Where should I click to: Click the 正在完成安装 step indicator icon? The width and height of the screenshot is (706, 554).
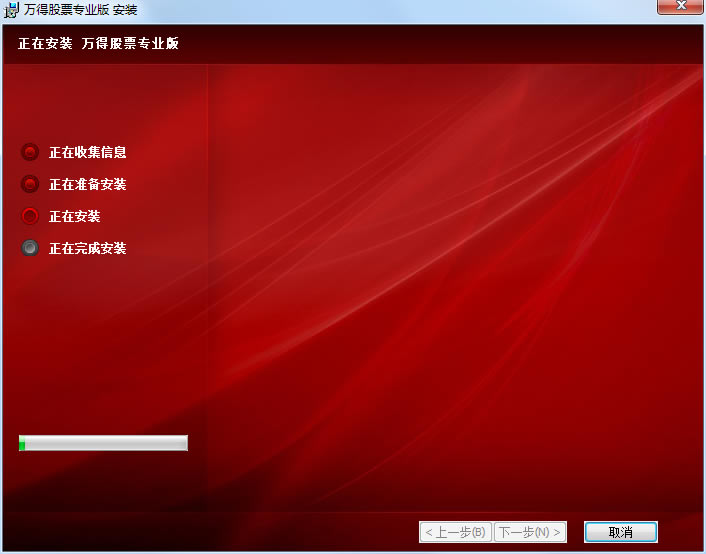point(30,248)
